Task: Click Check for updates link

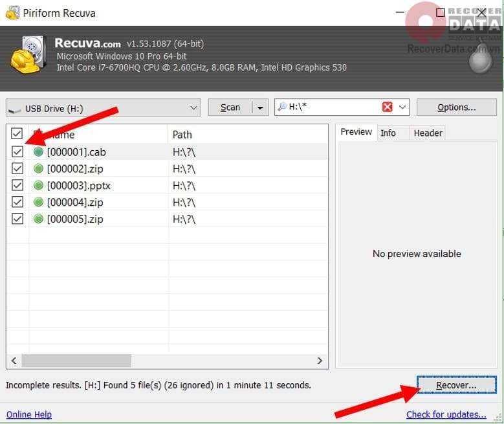Action: [446, 414]
